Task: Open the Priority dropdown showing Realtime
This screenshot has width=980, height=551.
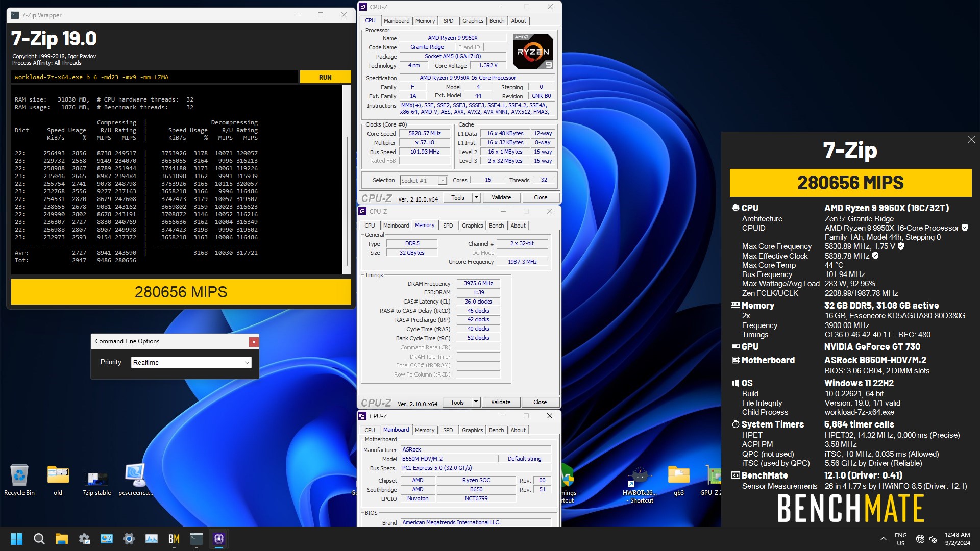Action: tap(191, 362)
